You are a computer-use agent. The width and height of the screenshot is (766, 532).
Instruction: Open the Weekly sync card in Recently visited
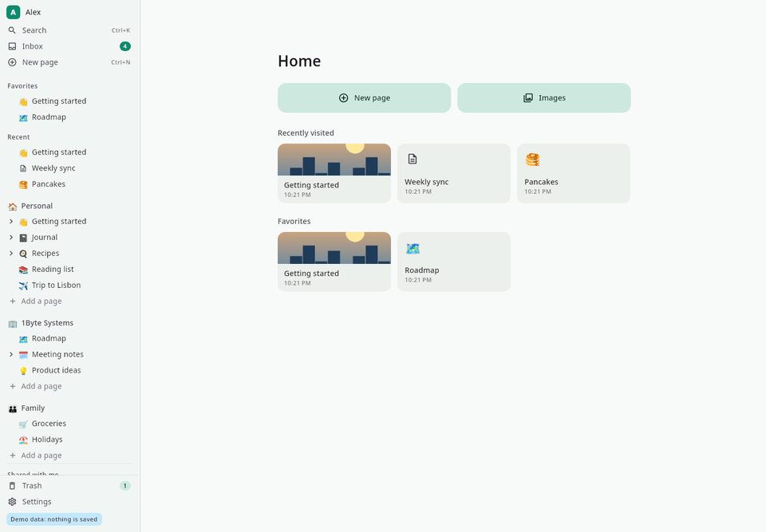tap(454, 173)
